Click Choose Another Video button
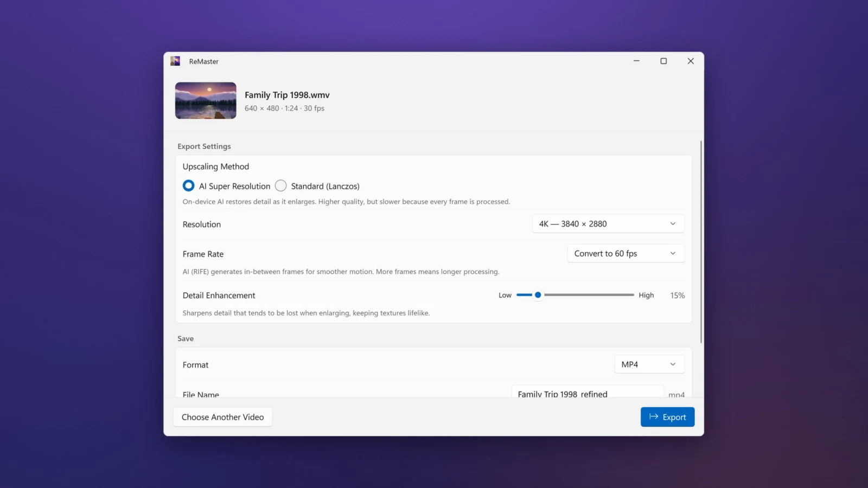Image resolution: width=868 pixels, height=488 pixels. coord(222,417)
